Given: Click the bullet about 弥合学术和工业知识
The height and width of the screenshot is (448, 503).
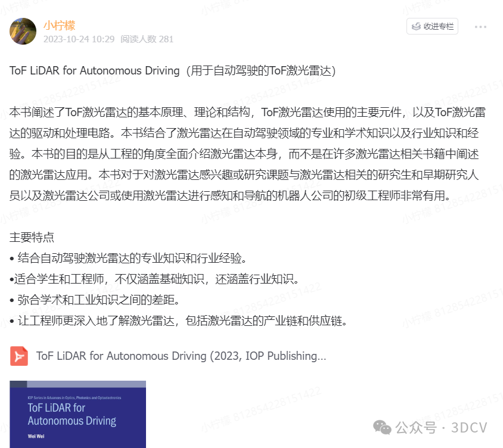Looking at the screenshot, I should point(95,300).
